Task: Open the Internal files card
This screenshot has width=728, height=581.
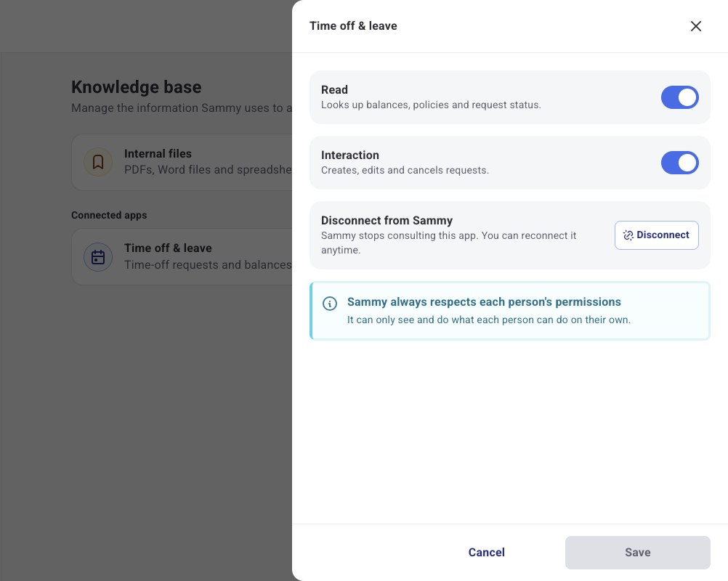Action: 182,163
